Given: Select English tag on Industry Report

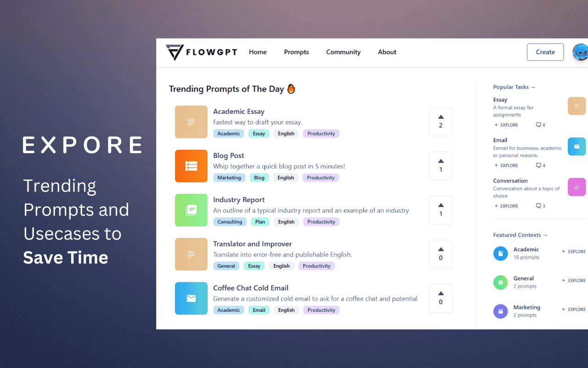Looking at the screenshot, I should pyautogui.click(x=286, y=222).
